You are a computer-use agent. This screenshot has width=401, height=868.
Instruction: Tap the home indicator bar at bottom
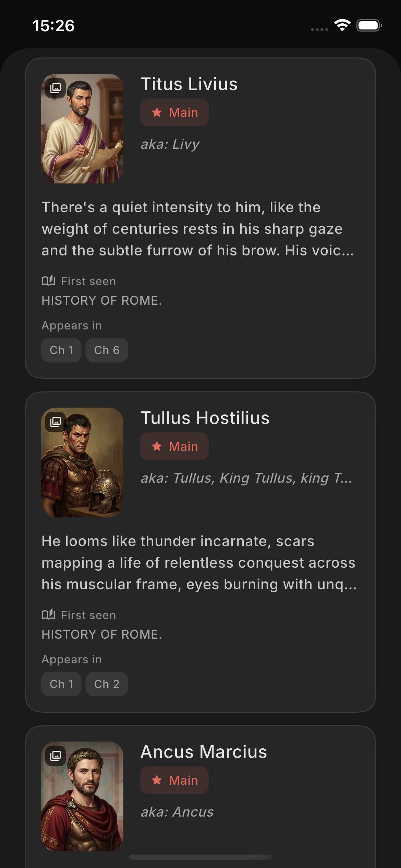(x=200, y=857)
